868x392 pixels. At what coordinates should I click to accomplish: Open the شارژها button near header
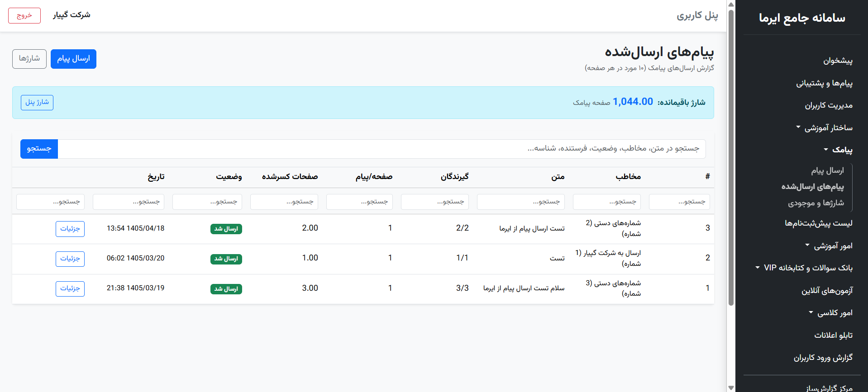tap(29, 59)
